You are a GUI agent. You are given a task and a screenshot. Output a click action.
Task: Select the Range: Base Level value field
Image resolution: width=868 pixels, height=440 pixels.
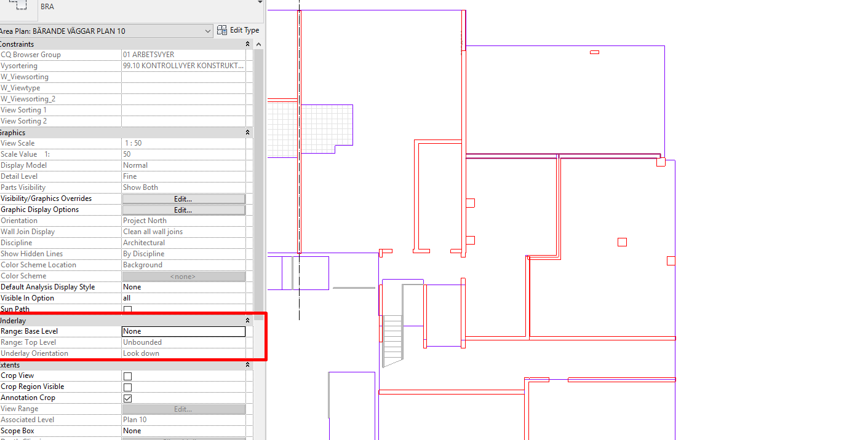pos(183,331)
